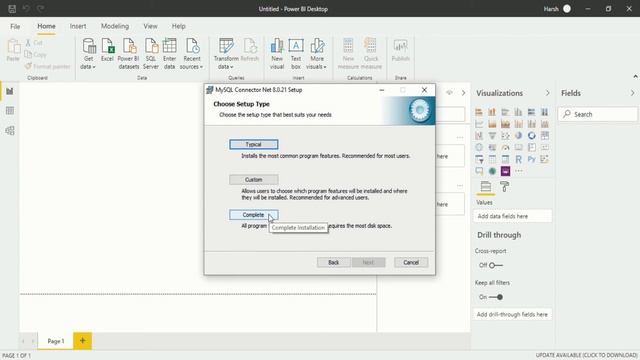Open the Format paint roller tab
The image size is (640, 360).
tap(504, 187)
